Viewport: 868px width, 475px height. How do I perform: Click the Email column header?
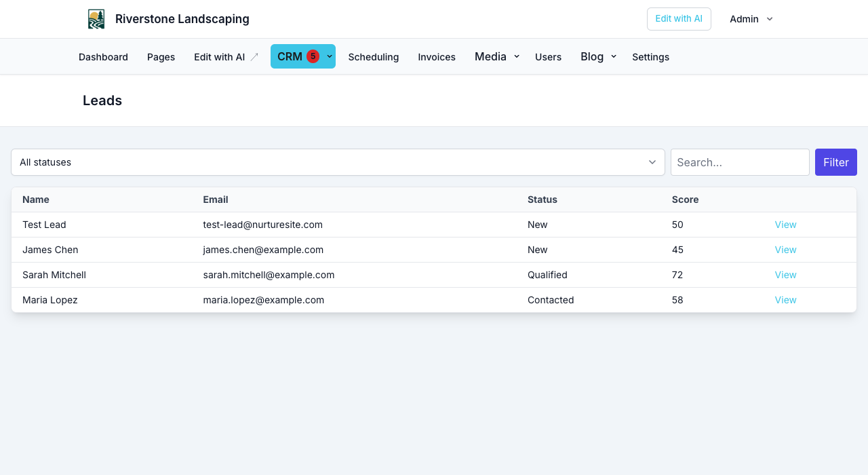coord(216,199)
